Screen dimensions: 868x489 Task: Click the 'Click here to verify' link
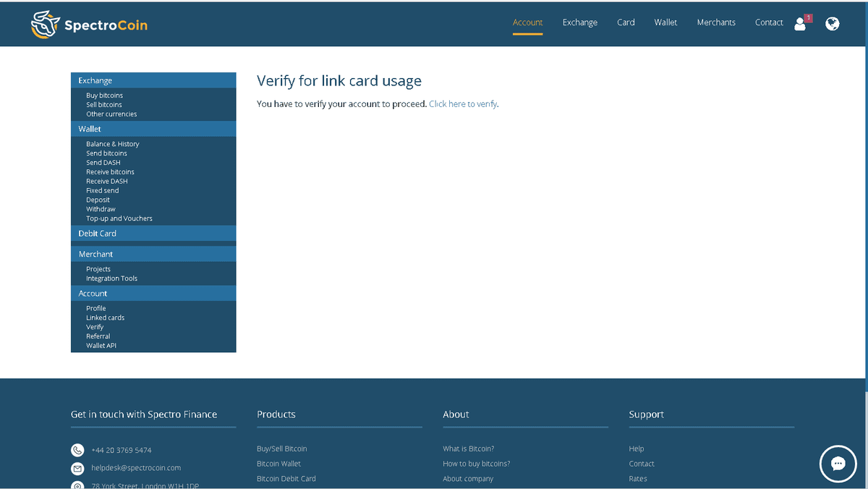[463, 104]
